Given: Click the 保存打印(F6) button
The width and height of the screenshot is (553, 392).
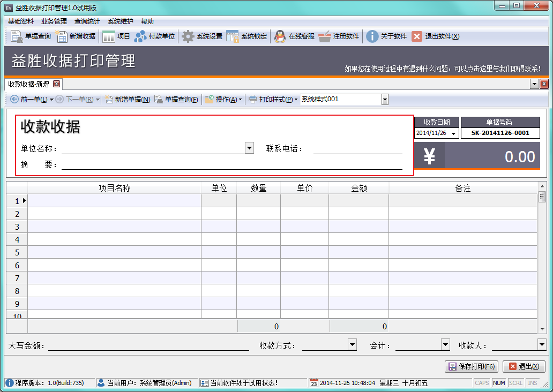Looking at the screenshot, I should click(472, 367).
